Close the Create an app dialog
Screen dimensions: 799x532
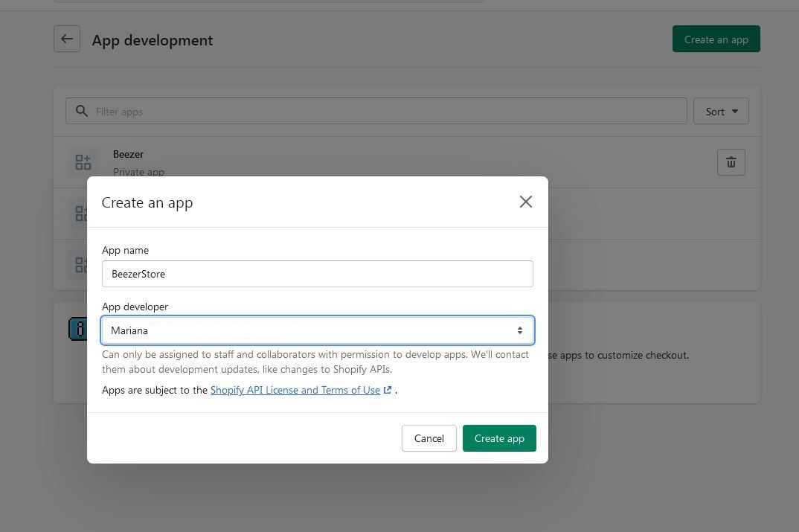(525, 202)
